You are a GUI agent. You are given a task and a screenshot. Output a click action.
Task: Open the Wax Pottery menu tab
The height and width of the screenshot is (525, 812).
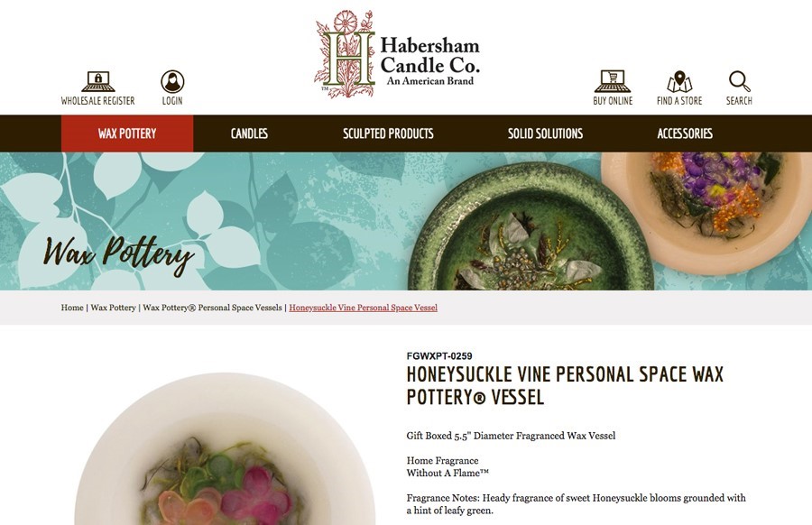pyautogui.click(x=127, y=134)
